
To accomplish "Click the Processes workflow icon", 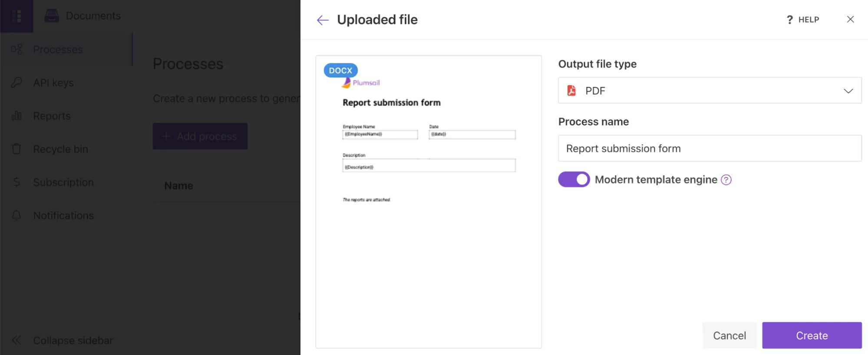I will (17, 49).
